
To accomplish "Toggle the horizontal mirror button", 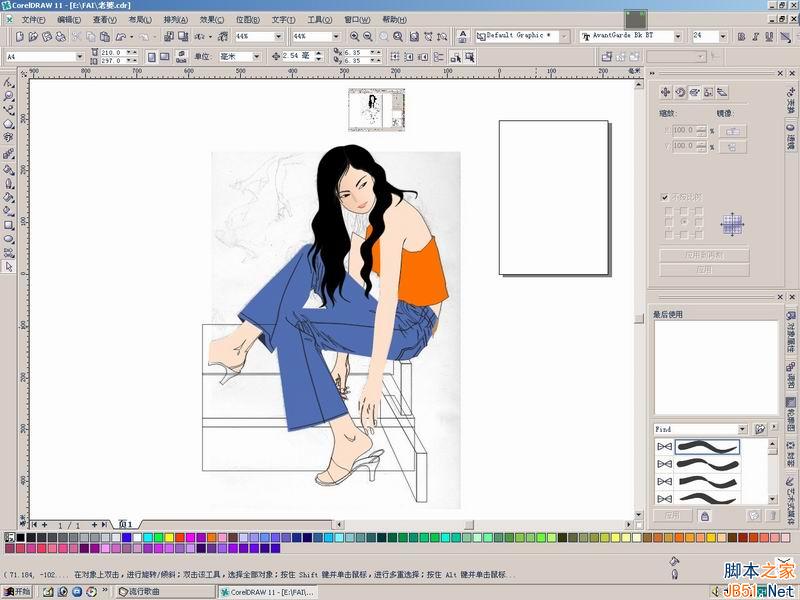I will click(x=733, y=131).
